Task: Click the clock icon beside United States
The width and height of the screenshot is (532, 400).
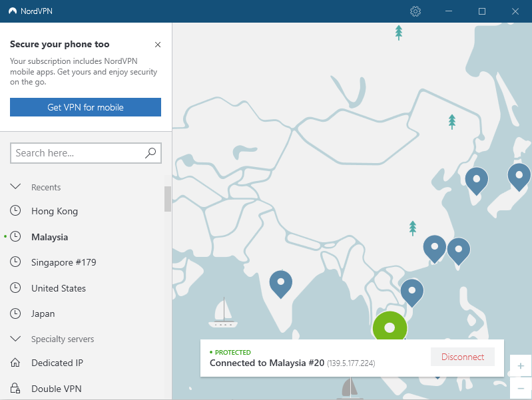Action: coord(15,288)
